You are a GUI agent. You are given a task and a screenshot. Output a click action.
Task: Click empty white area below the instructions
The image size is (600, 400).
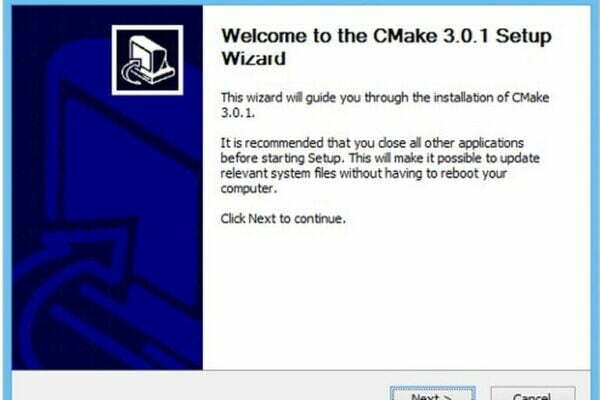coord(396,299)
